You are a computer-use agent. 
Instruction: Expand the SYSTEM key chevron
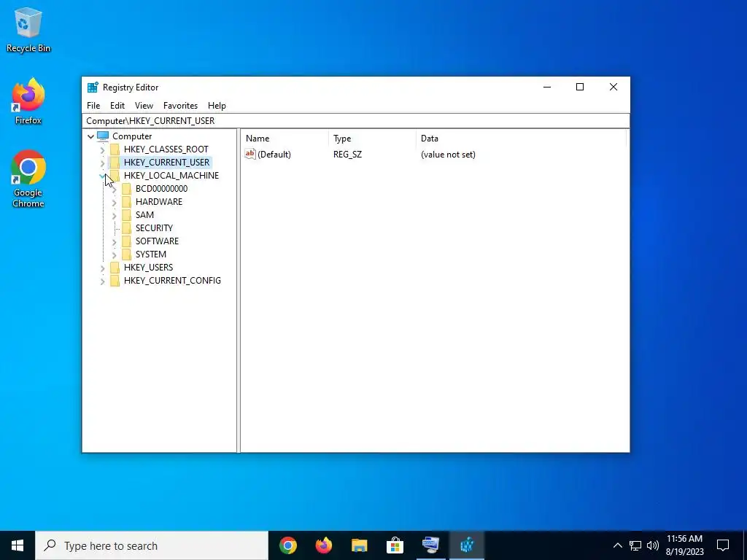(x=115, y=254)
